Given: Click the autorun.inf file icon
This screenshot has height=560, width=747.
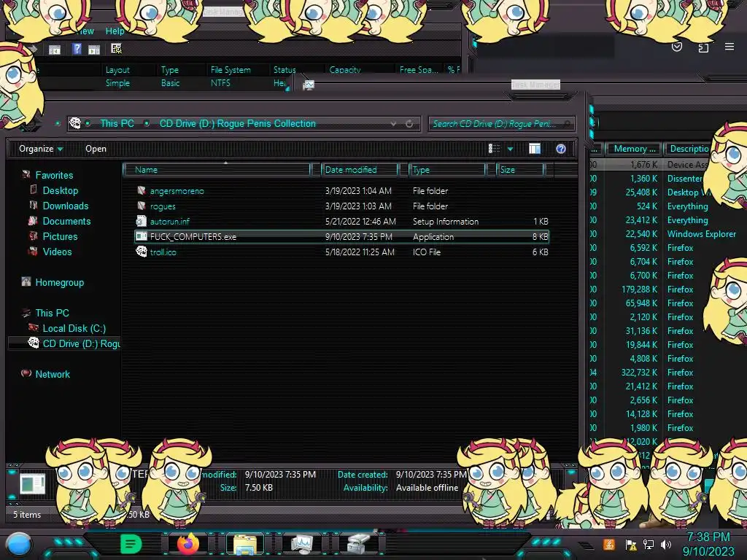Looking at the screenshot, I should 141,221.
